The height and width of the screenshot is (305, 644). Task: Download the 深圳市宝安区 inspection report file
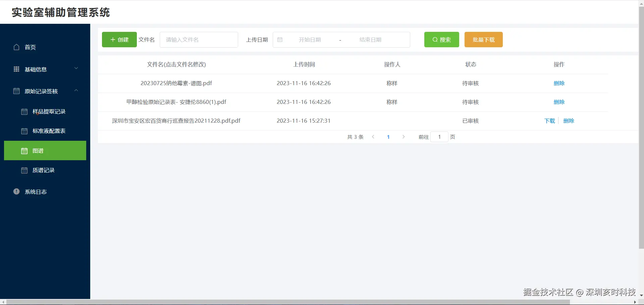550,121
